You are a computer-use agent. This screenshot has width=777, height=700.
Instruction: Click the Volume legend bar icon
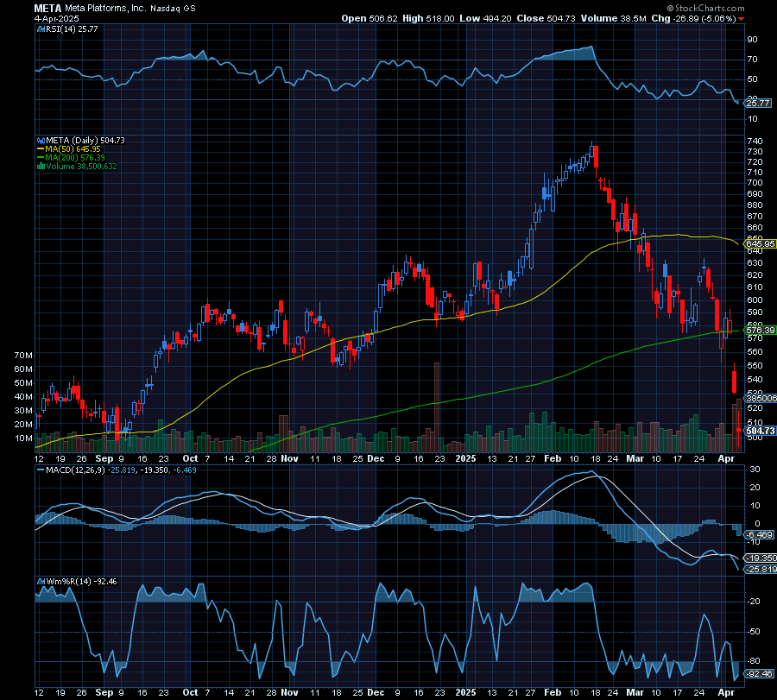coord(41,167)
